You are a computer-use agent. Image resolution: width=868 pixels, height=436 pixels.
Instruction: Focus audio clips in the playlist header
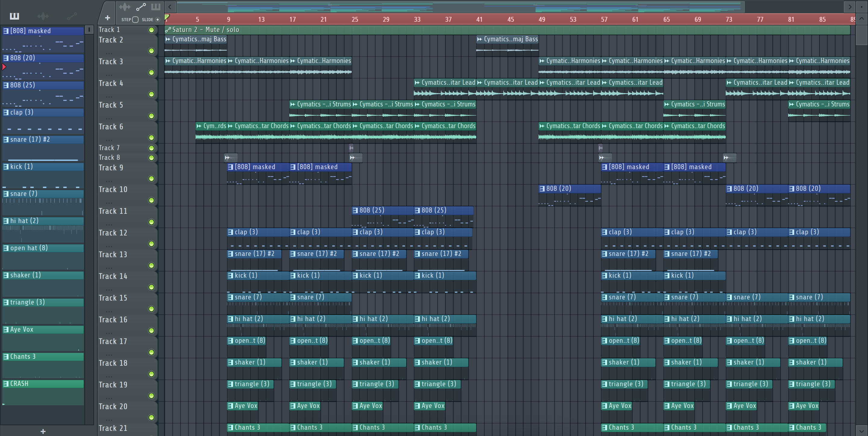125,7
